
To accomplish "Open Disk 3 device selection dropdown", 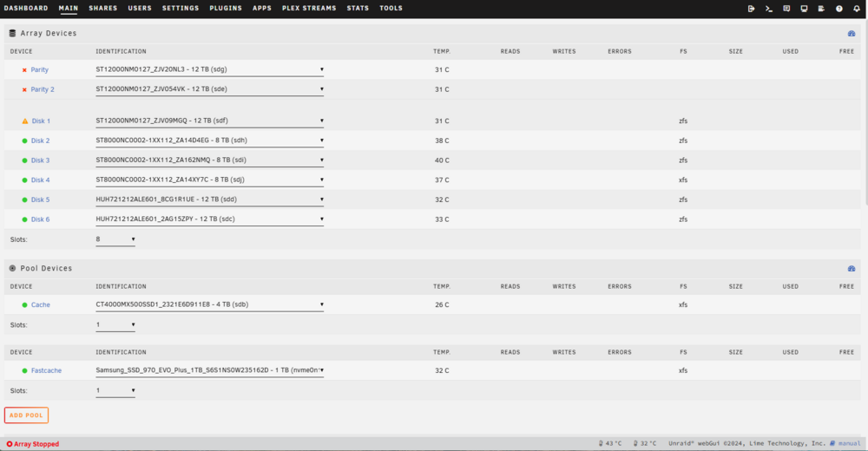I will click(x=210, y=160).
